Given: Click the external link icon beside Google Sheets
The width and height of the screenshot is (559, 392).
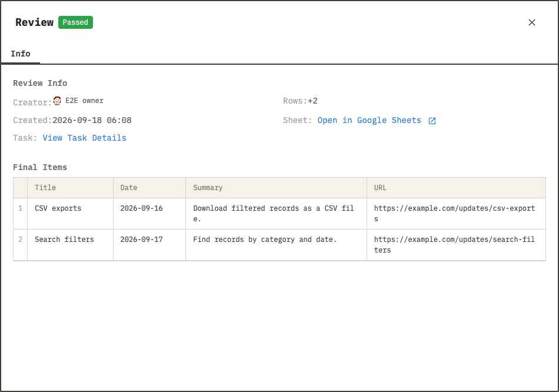Looking at the screenshot, I should (x=432, y=121).
